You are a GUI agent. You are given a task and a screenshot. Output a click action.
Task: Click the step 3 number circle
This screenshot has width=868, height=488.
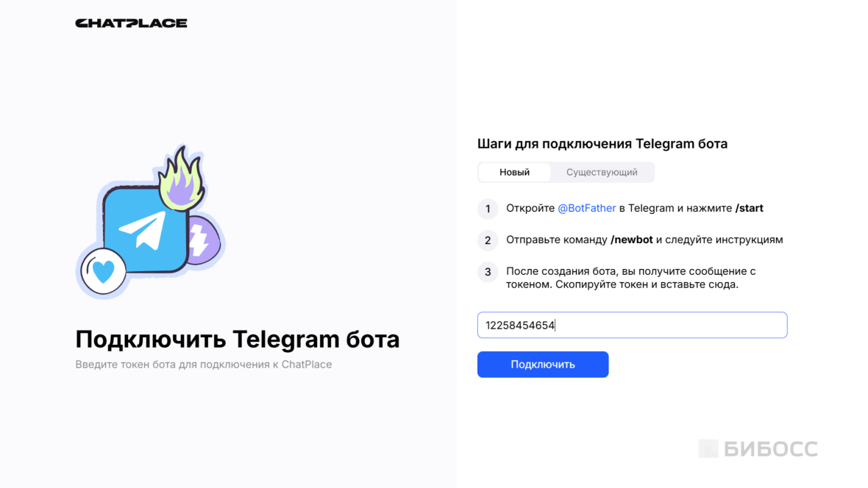point(488,272)
